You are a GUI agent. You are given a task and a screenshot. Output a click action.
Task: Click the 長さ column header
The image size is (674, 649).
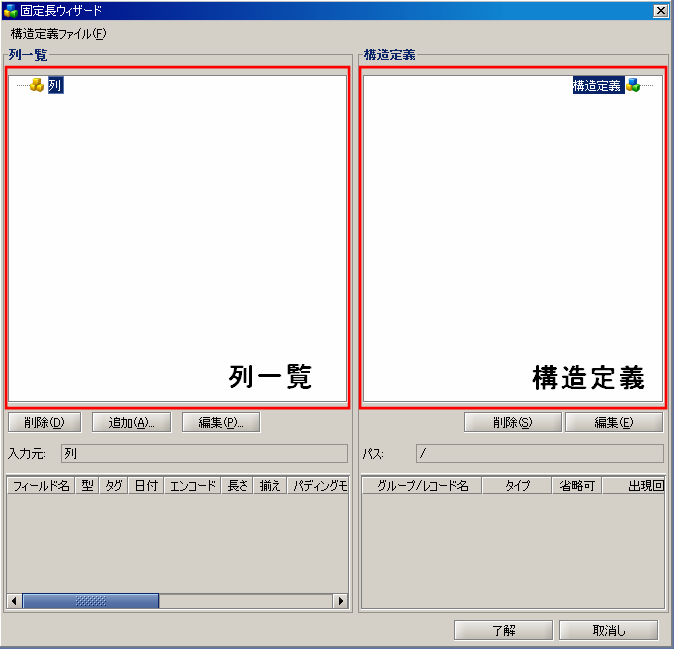click(x=237, y=486)
